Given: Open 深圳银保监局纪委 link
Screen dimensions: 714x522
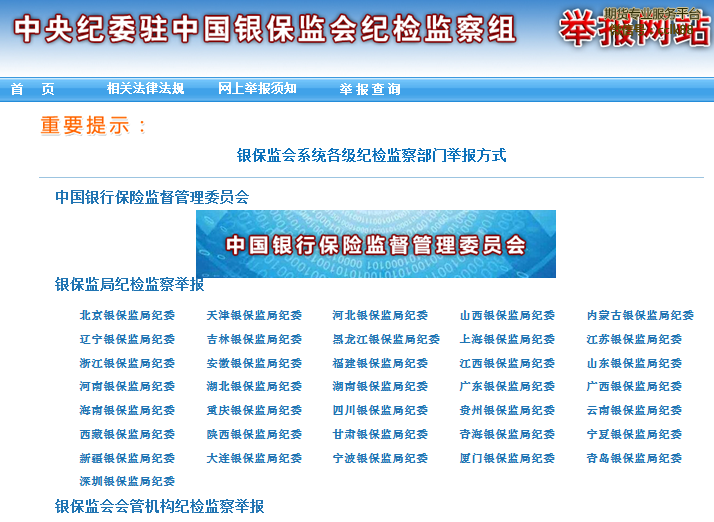Looking at the screenshot, I should 127,481.
